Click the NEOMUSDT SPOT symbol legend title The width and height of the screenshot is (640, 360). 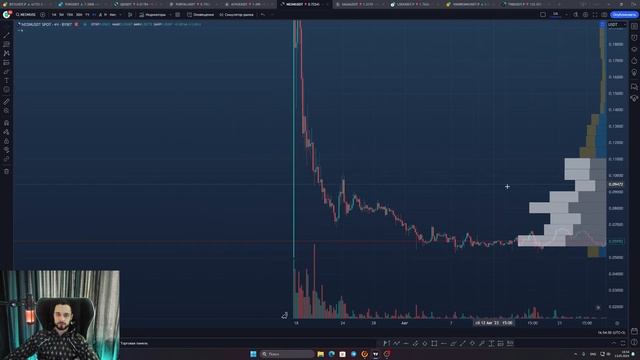pyautogui.click(x=47, y=24)
